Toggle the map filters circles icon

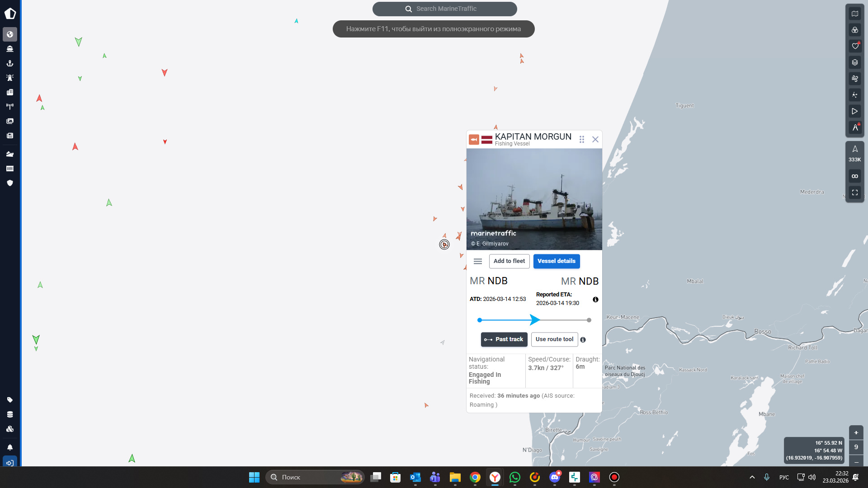click(x=854, y=30)
